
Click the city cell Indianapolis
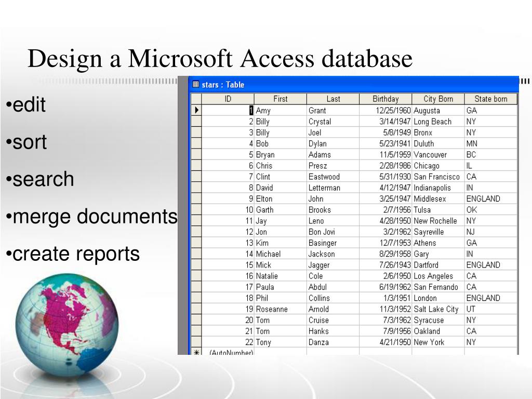tap(438, 188)
